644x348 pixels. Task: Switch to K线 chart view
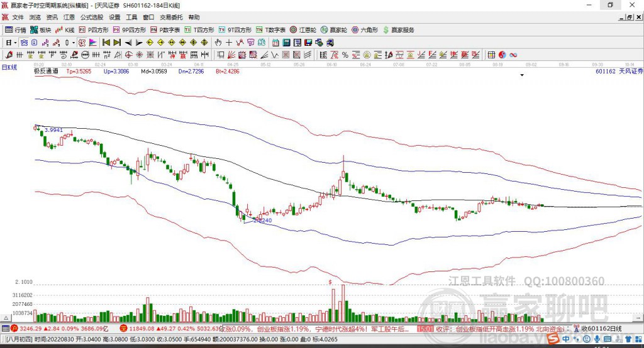[65, 30]
